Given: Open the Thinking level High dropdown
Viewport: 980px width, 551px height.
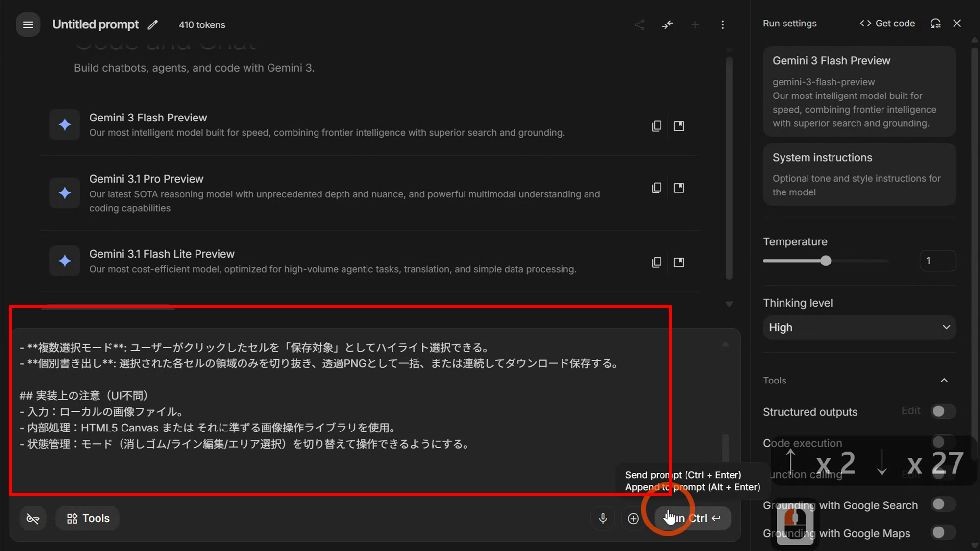Looking at the screenshot, I should (859, 327).
